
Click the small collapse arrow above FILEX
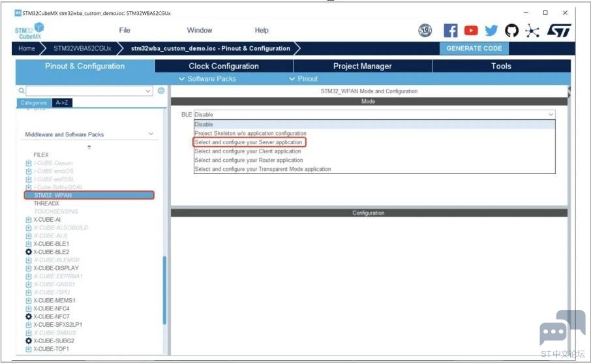89,147
